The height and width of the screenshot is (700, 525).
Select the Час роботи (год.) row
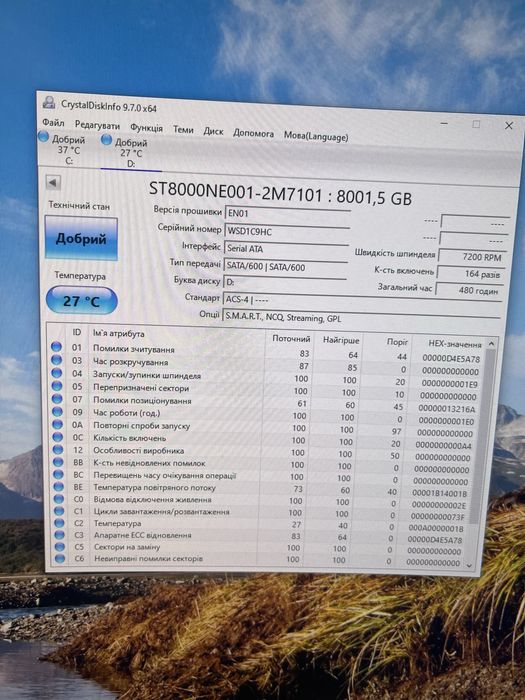click(x=265, y=415)
